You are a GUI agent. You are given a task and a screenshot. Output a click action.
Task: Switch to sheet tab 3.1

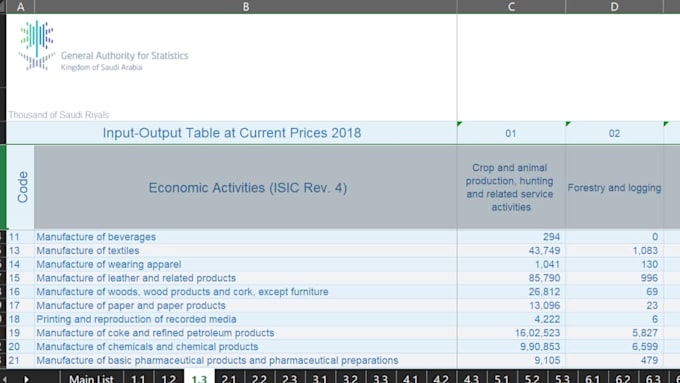click(320, 377)
